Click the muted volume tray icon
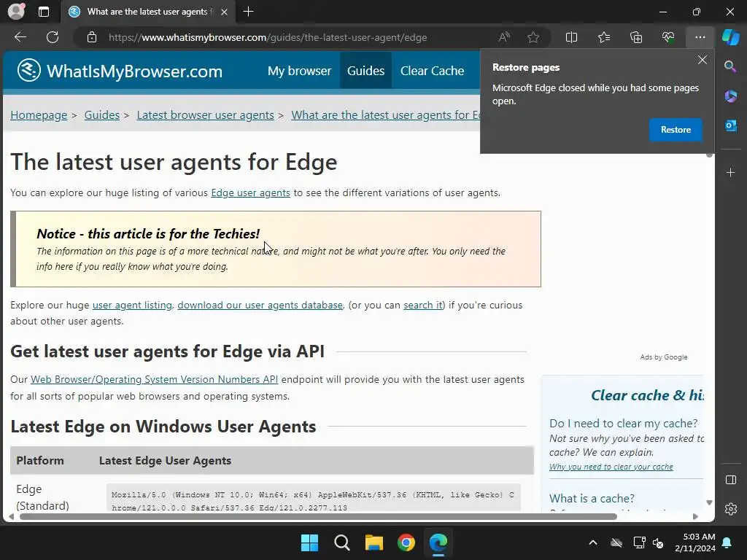Viewport: 747px width, 560px height. click(x=659, y=542)
